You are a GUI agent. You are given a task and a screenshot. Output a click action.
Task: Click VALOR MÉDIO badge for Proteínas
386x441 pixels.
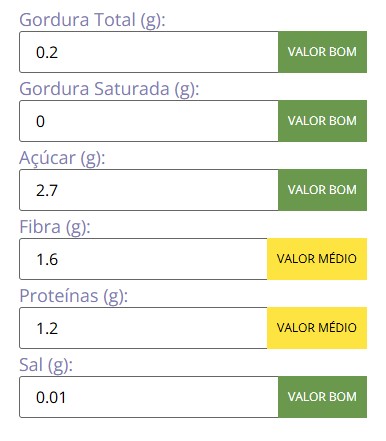coord(317,328)
